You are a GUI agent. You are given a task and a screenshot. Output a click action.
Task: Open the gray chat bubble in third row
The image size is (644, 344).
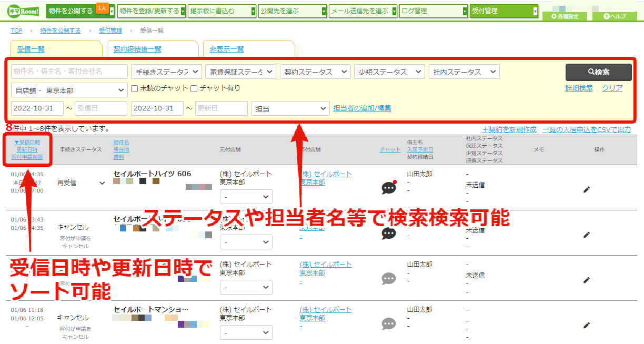pyautogui.click(x=389, y=278)
